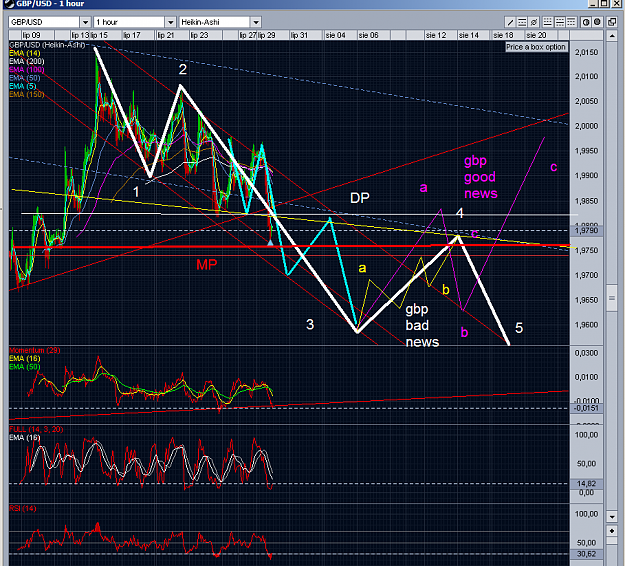The image size is (625, 566).
Task: Click the 2,0000 price axis label
Action: tap(586, 126)
